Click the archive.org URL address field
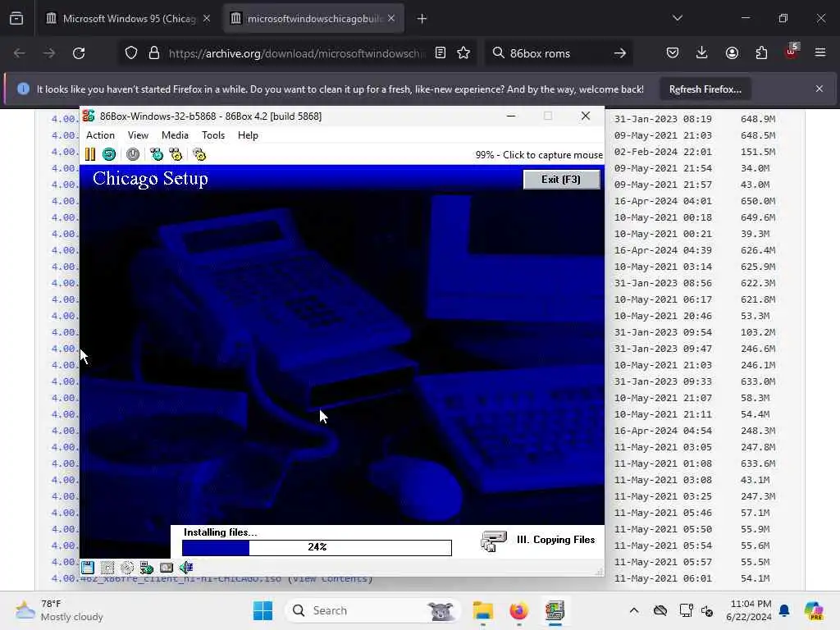This screenshot has height=630, width=840. (x=296, y=53)
